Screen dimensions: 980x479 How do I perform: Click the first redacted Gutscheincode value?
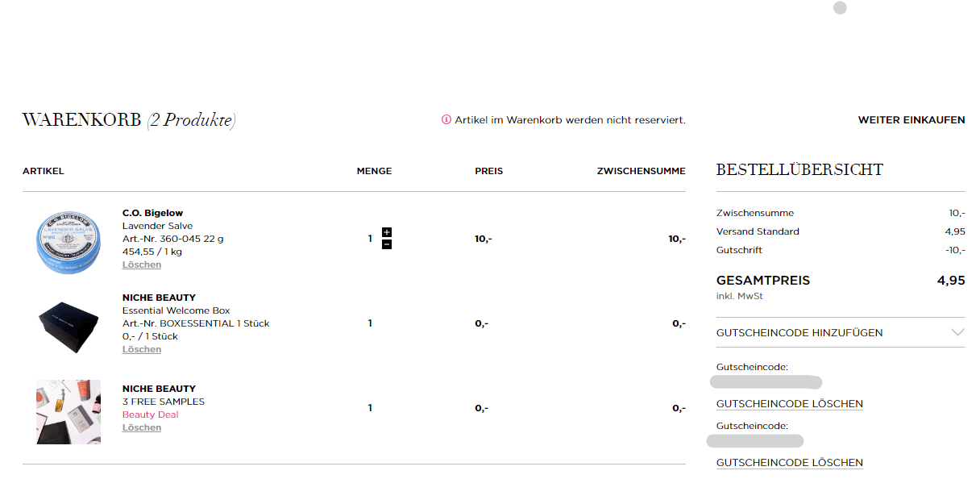coord(766,382)
